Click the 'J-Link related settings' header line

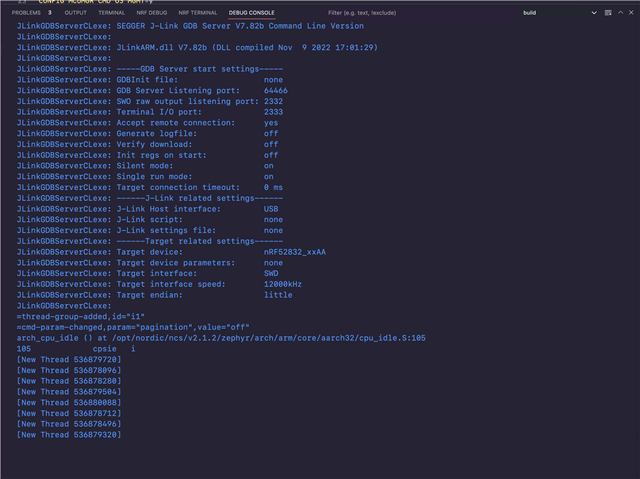point(150,198)
